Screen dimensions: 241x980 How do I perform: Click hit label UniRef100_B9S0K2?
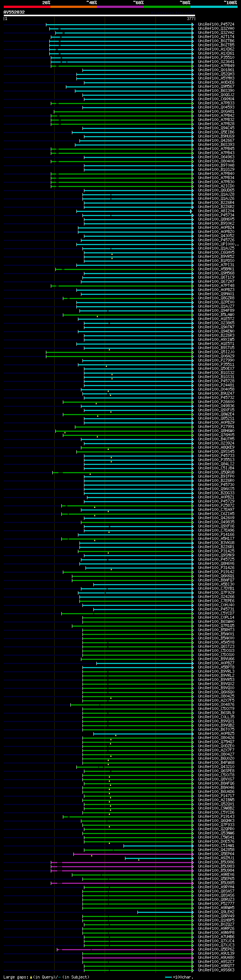[x=216, y=223]
